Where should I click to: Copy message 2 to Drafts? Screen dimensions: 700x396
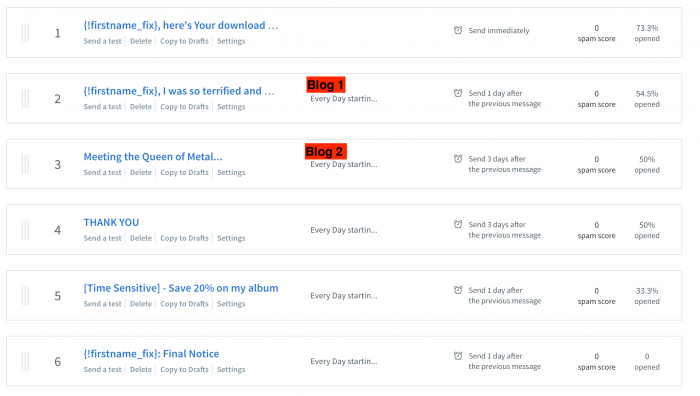point(184,107)
